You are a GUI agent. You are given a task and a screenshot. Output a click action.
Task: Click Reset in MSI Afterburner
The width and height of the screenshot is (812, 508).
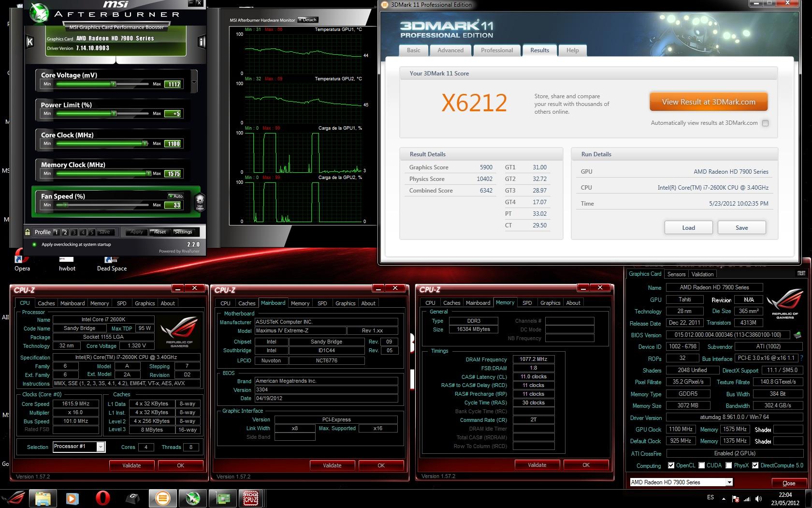159,232
